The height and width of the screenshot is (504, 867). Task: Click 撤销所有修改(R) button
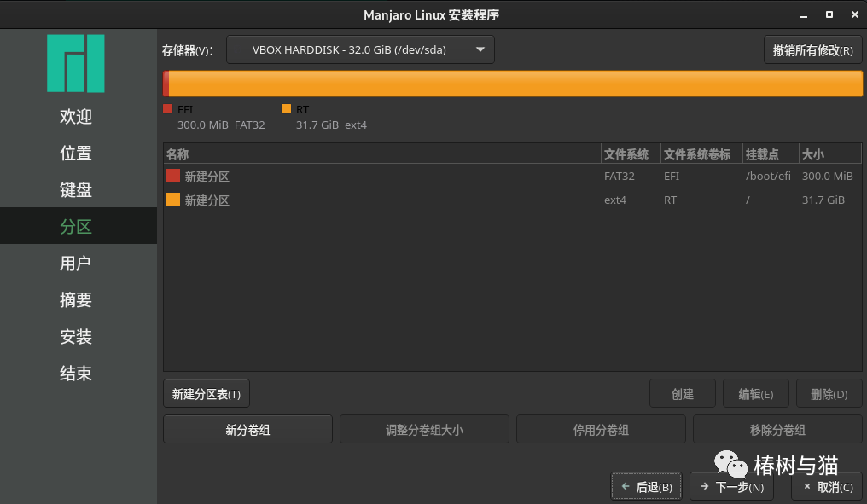(x=812, y=50)
